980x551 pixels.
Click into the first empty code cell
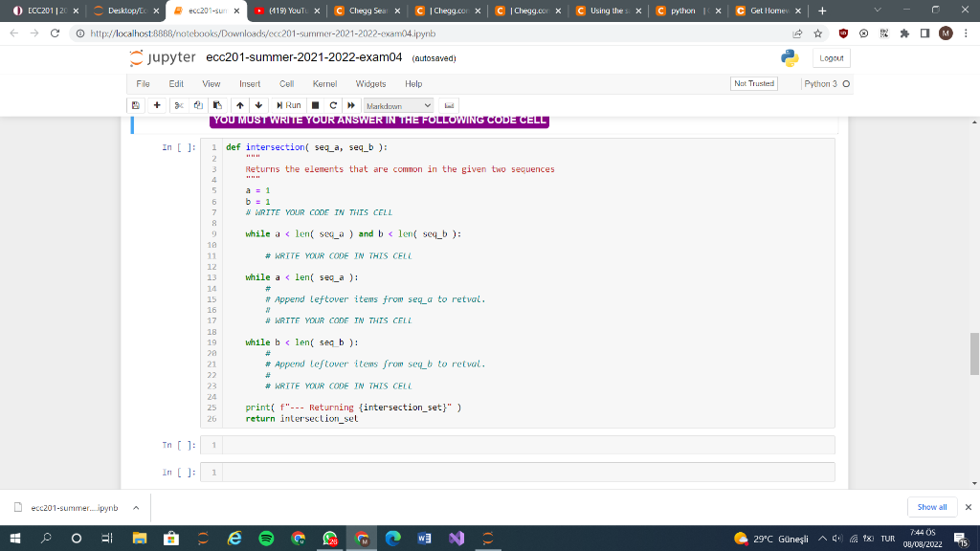coord(528,445)
